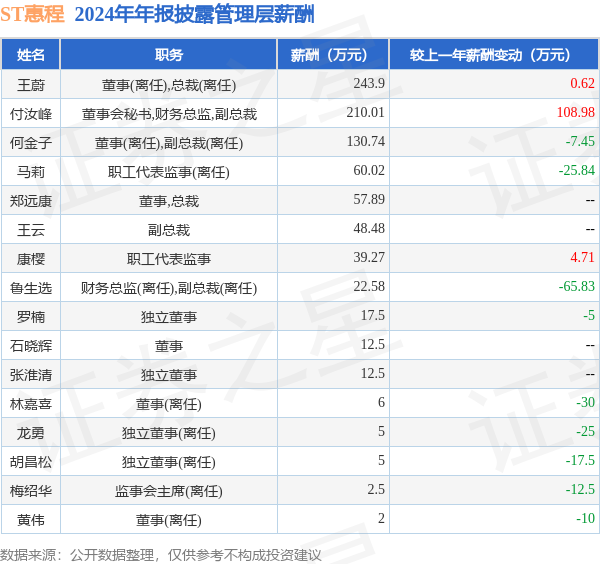Screen dimensions: 600x564
Task: Click the name cell 鲁生选
Action: (31, 288)
